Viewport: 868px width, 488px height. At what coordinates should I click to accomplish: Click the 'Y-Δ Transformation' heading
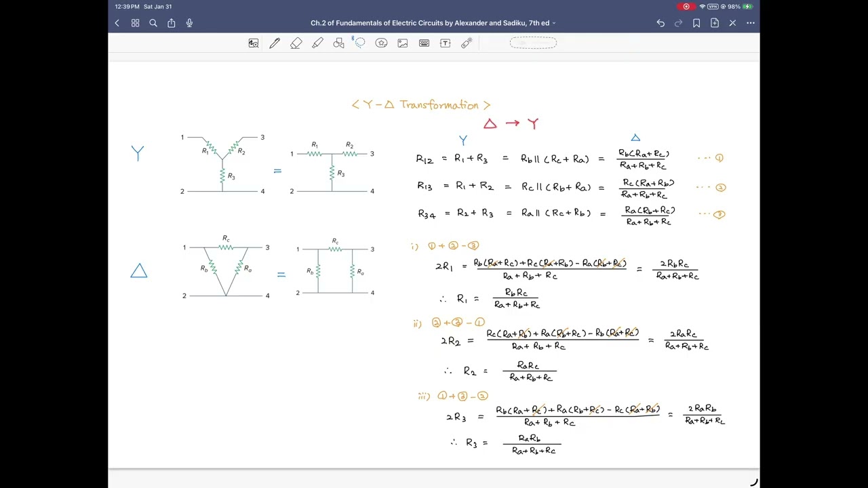[x=421, y=105]
